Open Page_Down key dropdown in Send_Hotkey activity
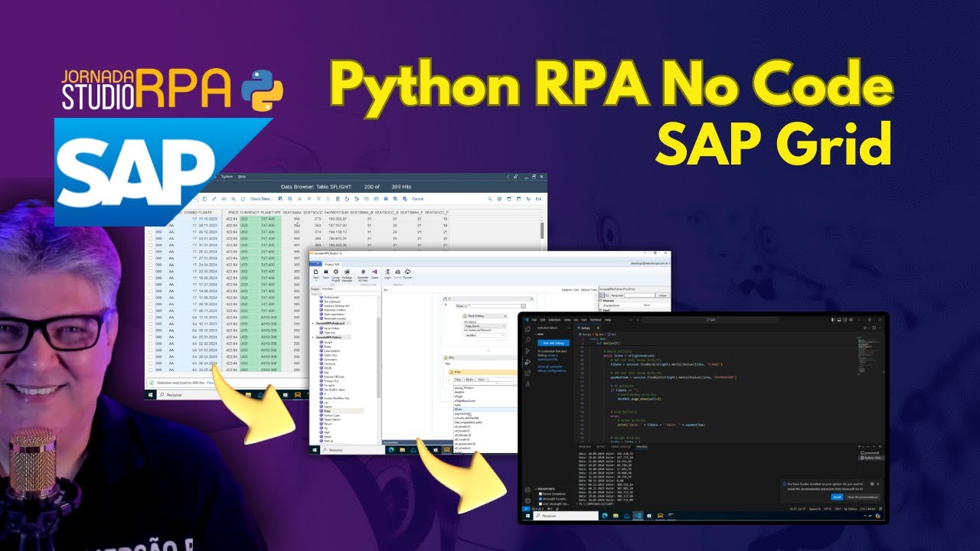 point(504,326)
